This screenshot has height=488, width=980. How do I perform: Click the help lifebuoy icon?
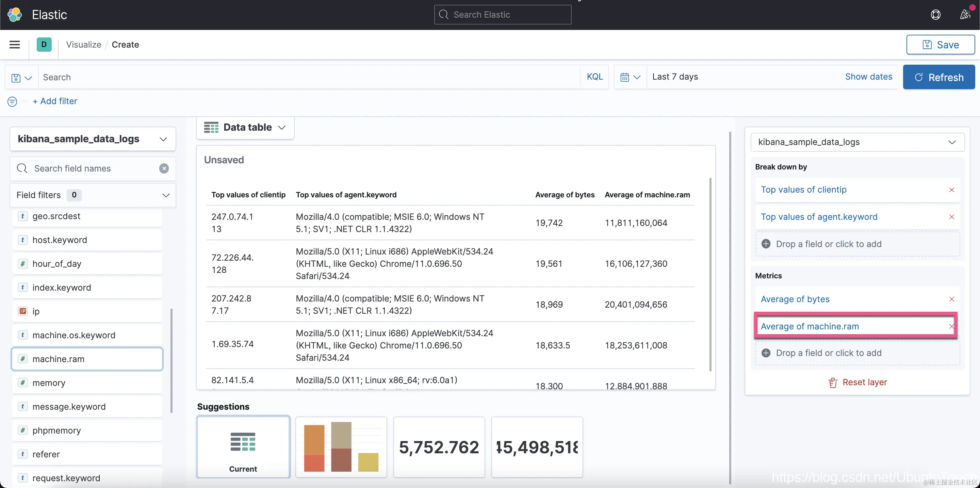pos(935,15)
